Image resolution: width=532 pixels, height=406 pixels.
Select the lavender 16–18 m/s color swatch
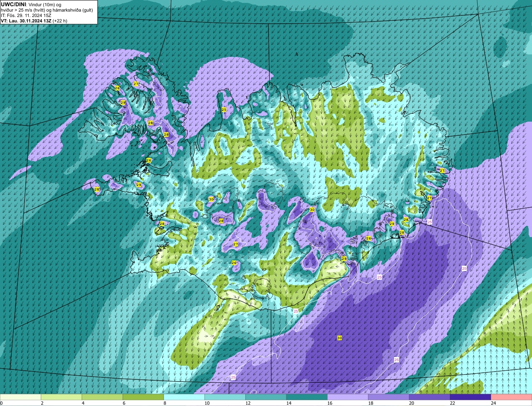point(348,397)
